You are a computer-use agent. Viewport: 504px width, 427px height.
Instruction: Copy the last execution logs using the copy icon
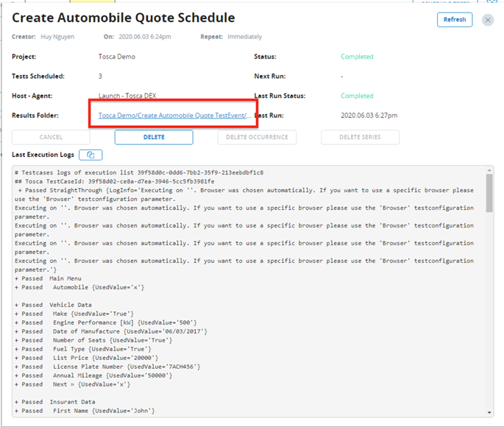coord(90,155)
